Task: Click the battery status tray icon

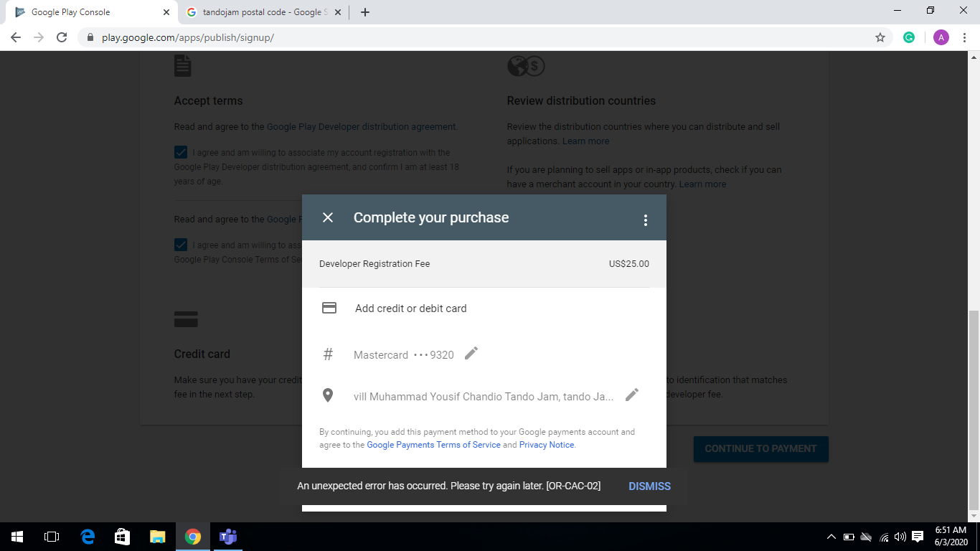Action: [849, 537]
